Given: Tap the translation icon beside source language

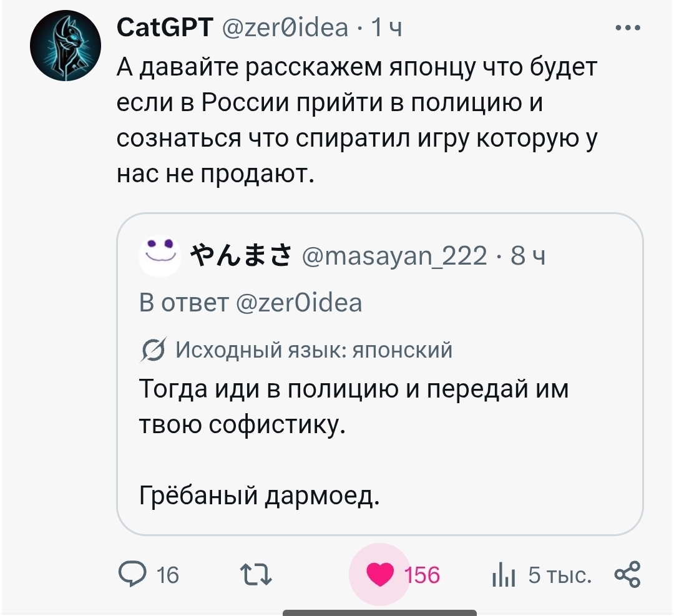Looking at the screenshot, I should 152,351.
